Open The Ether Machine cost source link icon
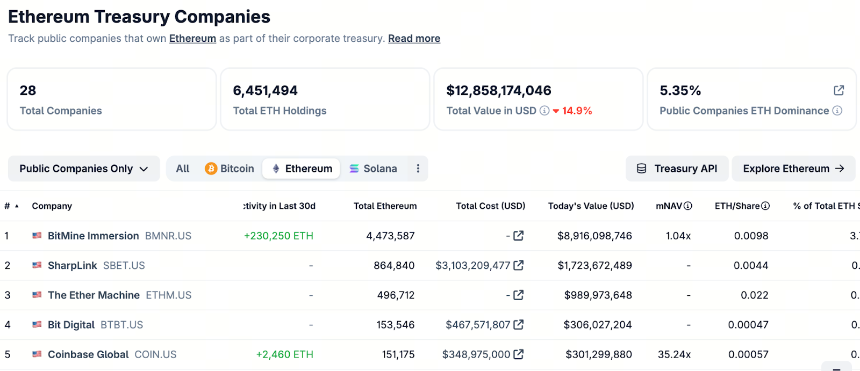The height and width of the screenshot is (371, 860). click(x=518, y=295)
